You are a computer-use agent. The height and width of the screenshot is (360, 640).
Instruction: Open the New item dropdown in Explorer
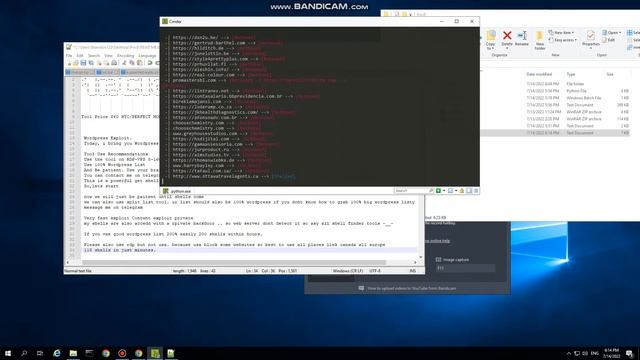(561, 33)
